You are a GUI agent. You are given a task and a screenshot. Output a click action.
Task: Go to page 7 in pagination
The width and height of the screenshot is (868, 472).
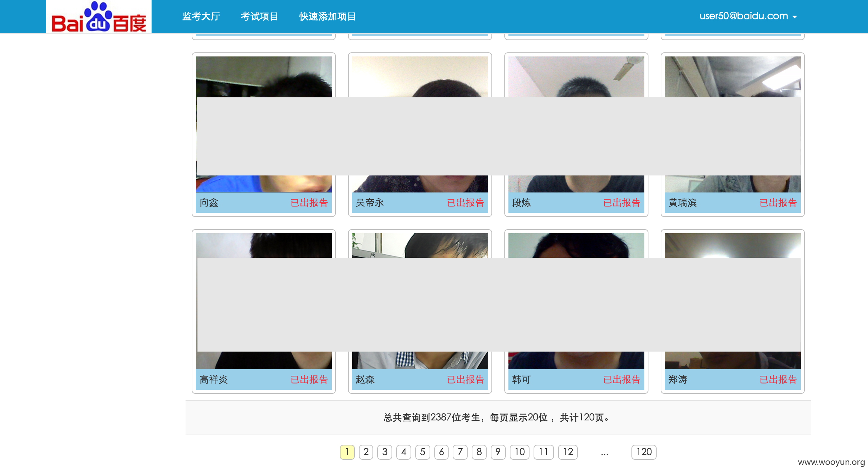[x=460, y=452]
